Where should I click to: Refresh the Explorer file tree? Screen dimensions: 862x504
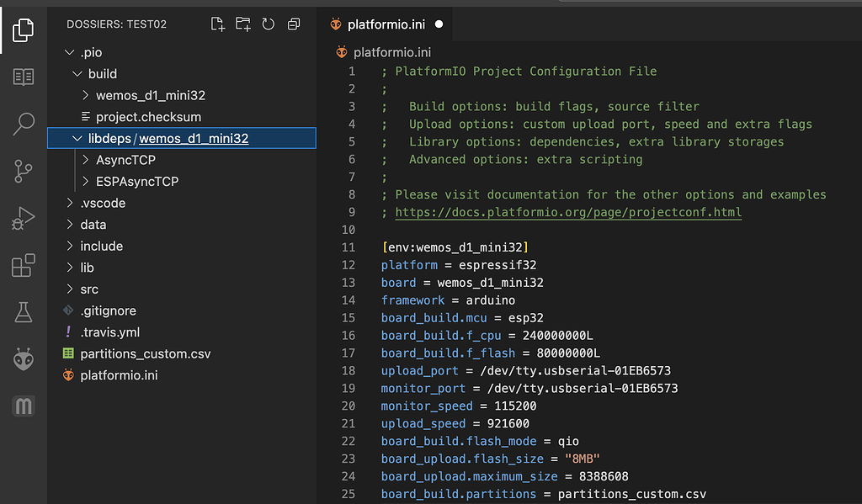click(x=268, y=24)
